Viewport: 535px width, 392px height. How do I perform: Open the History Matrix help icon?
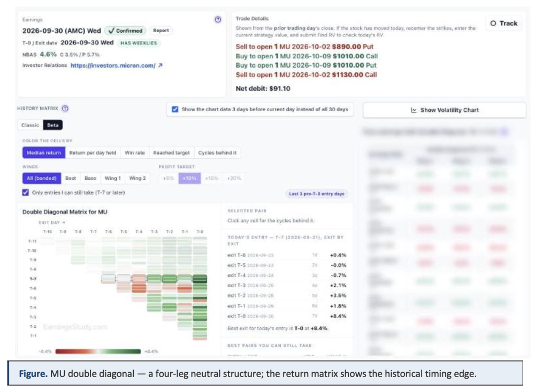(65, 108)
